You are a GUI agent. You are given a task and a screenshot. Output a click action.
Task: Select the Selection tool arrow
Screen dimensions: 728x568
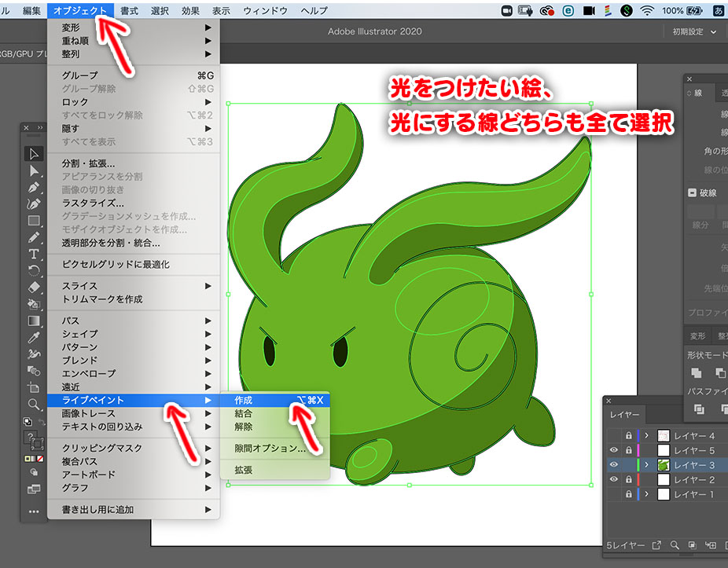point(34,153)
